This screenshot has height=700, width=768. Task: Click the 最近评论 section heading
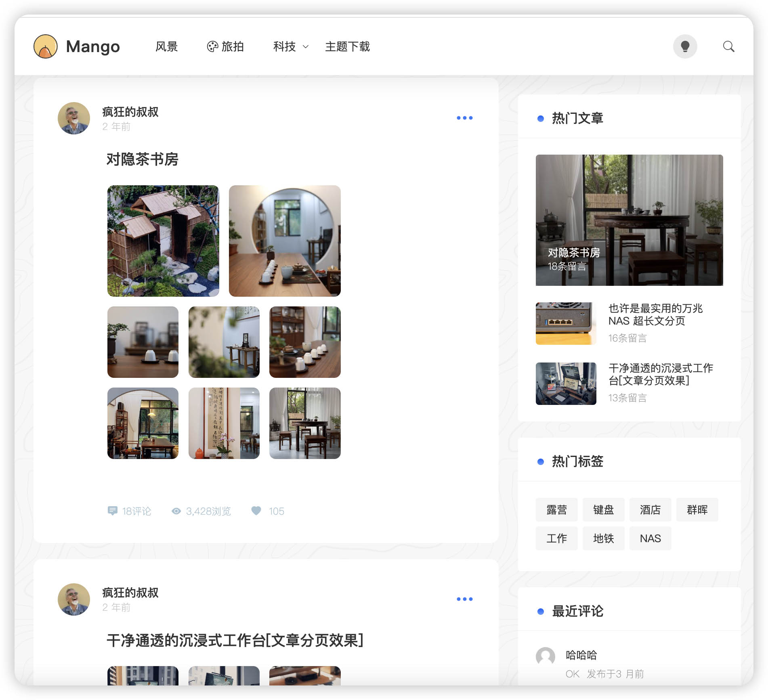coord(577,611)
